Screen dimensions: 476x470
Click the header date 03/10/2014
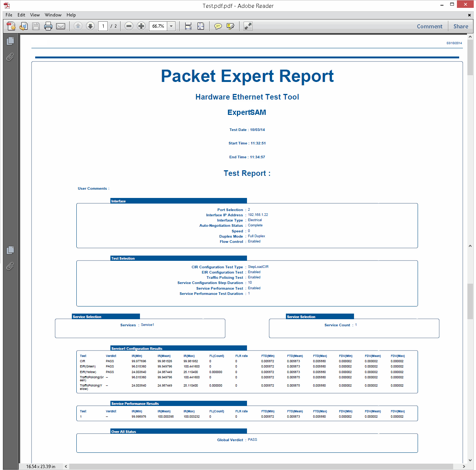pyautogui.click(x=454, y=43)
